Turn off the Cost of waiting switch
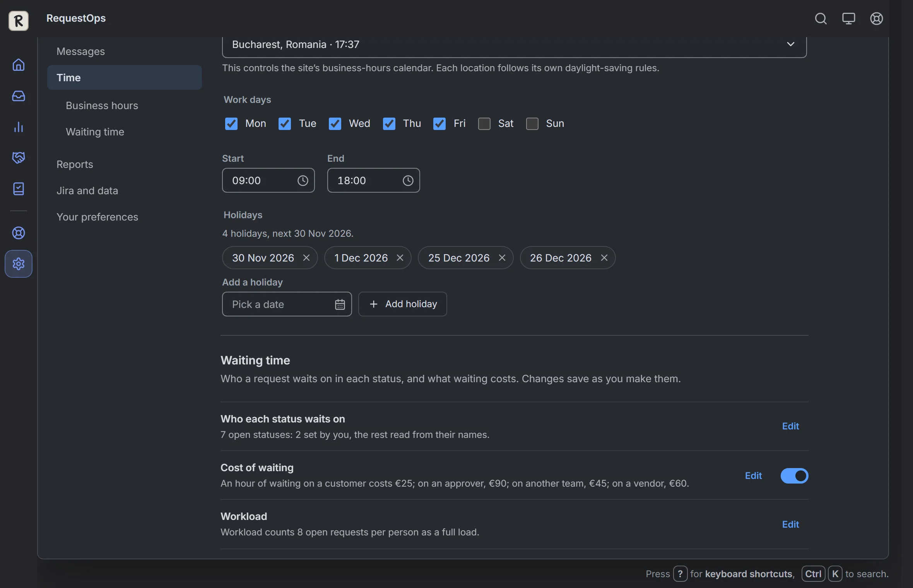Viewport: 913px width, 588px height. (794, 476)
